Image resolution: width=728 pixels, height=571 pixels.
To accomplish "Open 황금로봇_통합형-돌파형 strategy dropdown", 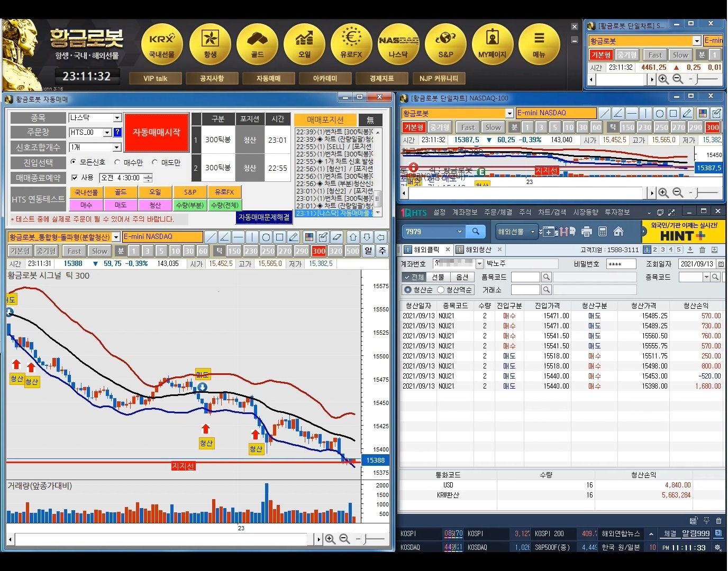I will pyautogui.click(x=116, y=237).
